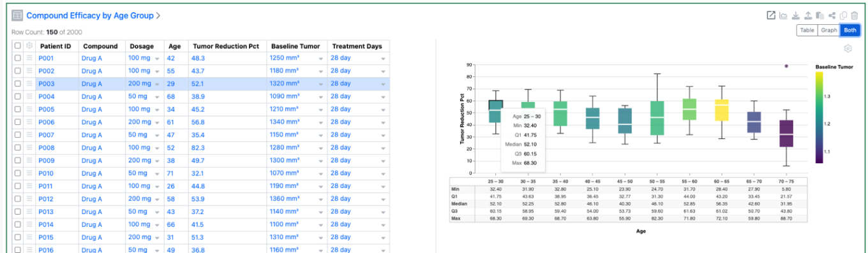Toggle the select-all header checkbox
The height and width of the screenshot is (253, 868).
pos(18,46)
